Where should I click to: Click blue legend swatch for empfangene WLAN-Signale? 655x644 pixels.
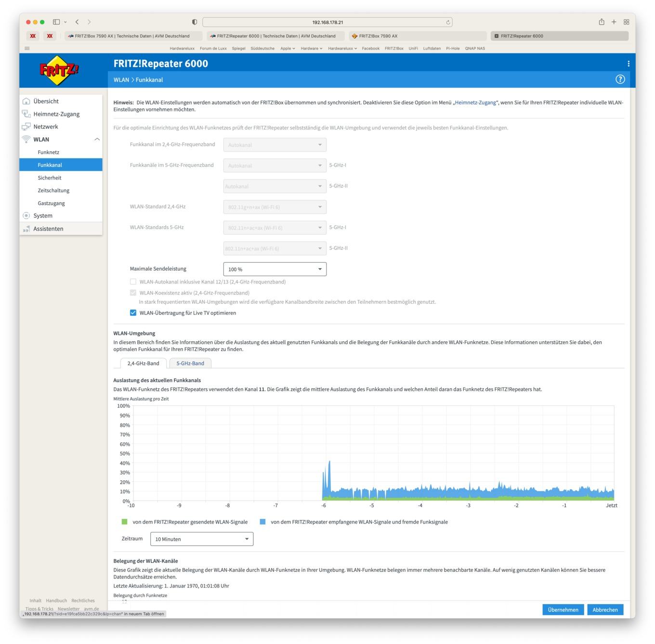(262, 522)
